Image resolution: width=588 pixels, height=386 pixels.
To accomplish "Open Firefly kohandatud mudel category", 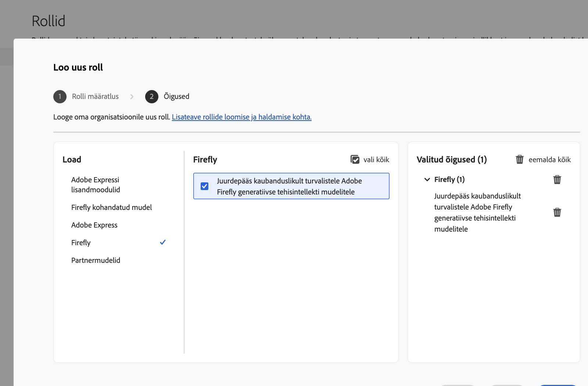I will pyautogui.click(x=111, y=207).
